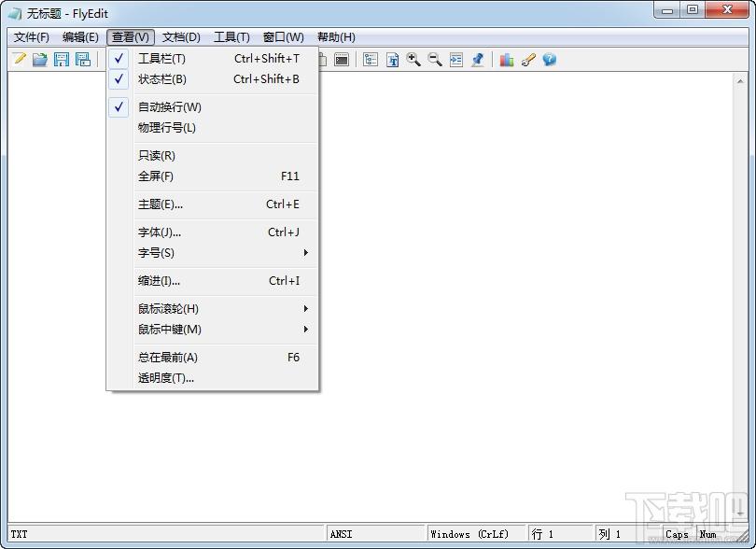The width and height of the screenshot is (756, 549).
Task: Click the blue help question mark icon
Action: click(549, 60)
